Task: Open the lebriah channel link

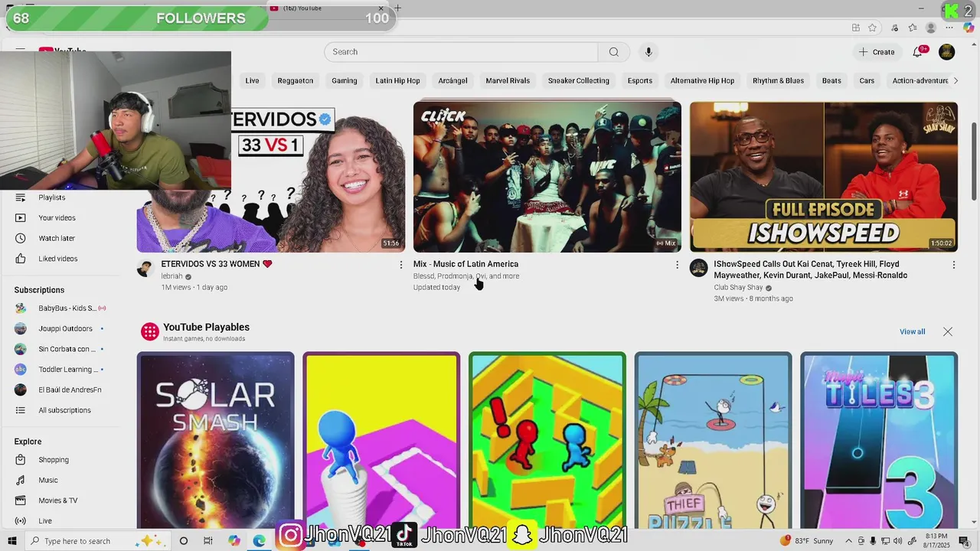Action: [x=171, y=276]
